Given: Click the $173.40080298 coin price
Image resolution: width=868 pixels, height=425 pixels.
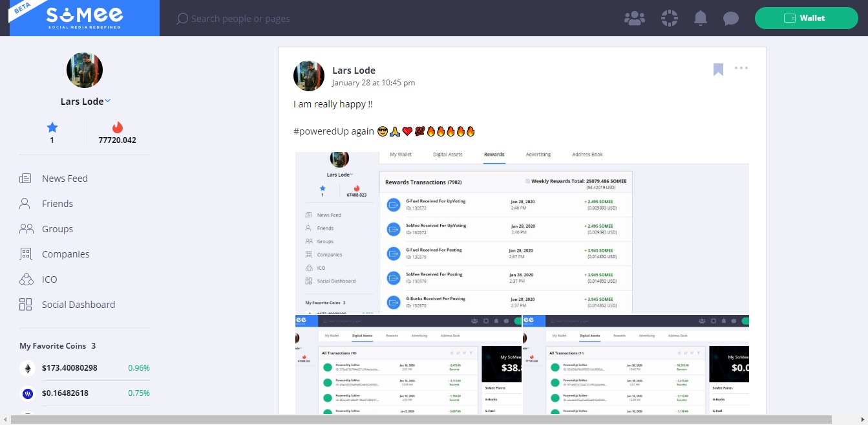Looking at the screenshot, I should tap(70, 368).
